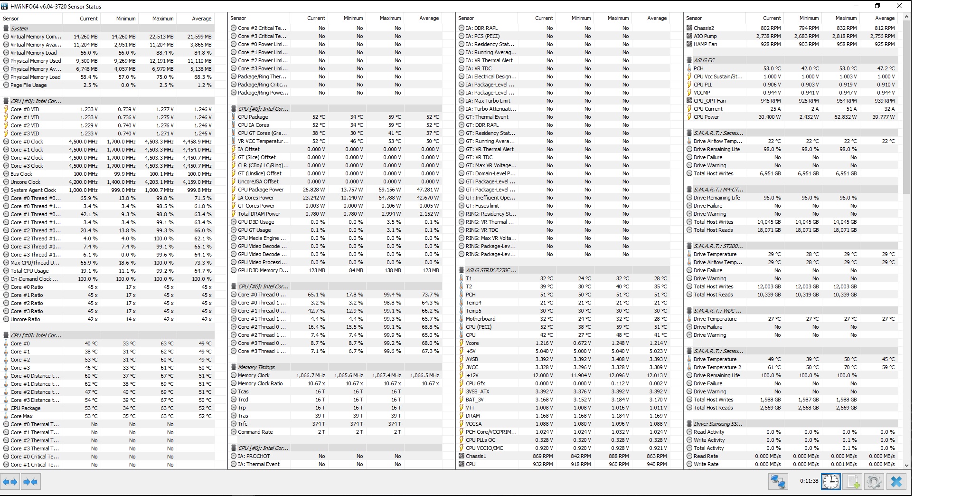Screen dimensions: 980x496
Task: Select the Command Rate row
Action: click(x=336, y=432)
